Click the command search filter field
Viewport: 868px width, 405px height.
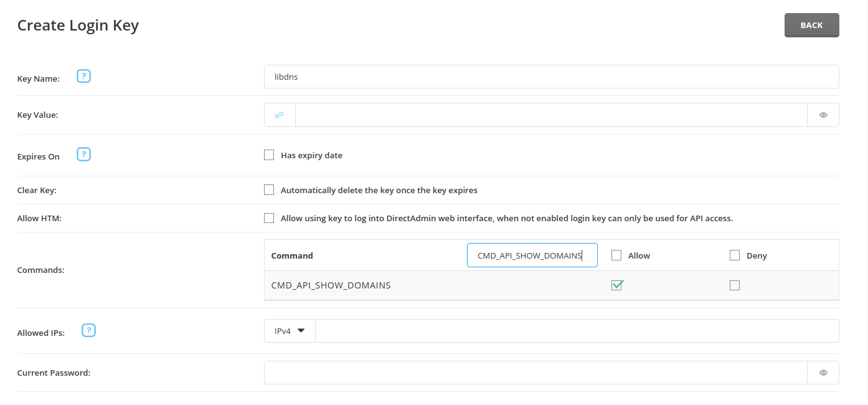click(532, 255)
